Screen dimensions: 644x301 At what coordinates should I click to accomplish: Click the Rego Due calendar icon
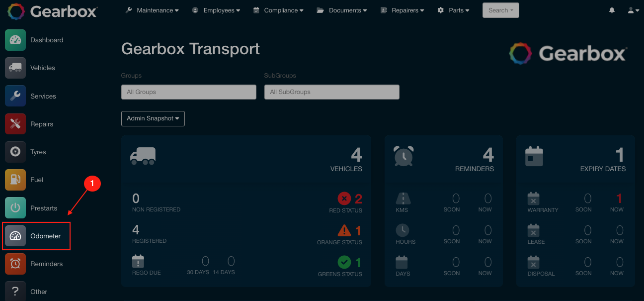pos(138,261)
